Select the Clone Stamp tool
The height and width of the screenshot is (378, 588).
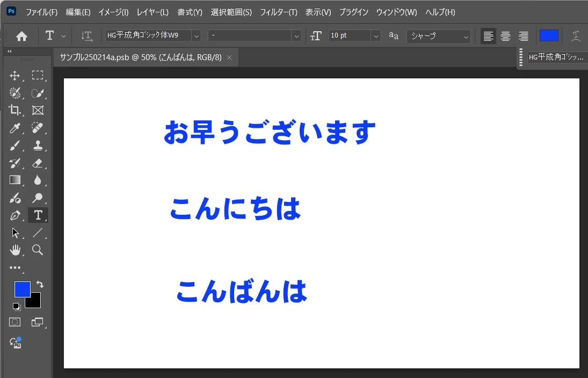tap(38, 145)
